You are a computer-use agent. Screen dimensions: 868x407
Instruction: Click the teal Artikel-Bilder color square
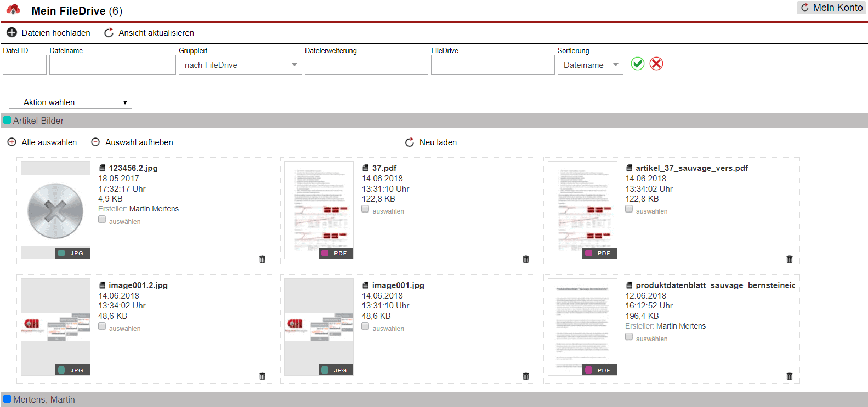7,121
